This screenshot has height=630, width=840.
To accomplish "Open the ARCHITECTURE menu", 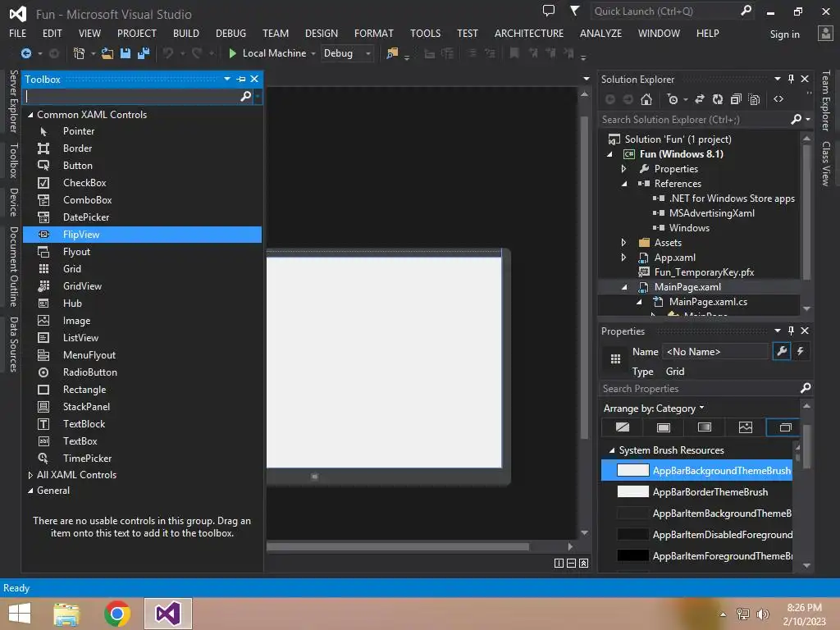I will click(x=529, y=33).
